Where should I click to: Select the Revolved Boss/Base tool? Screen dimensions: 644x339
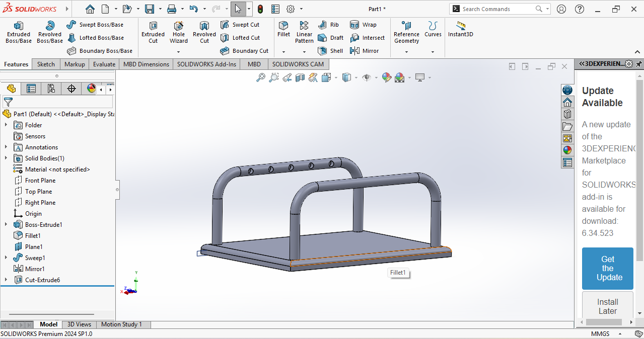tap(50, 32)
